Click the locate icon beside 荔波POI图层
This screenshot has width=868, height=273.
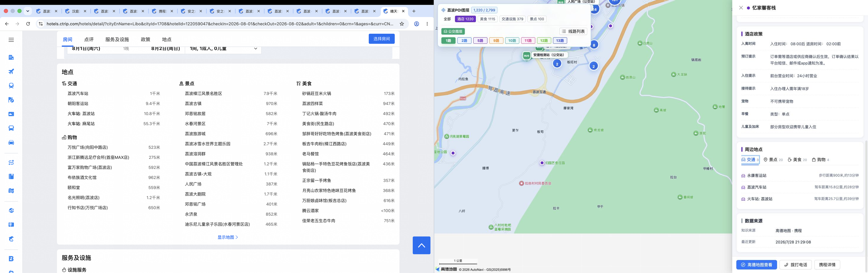pyautogui.click(x=443, y=10)
